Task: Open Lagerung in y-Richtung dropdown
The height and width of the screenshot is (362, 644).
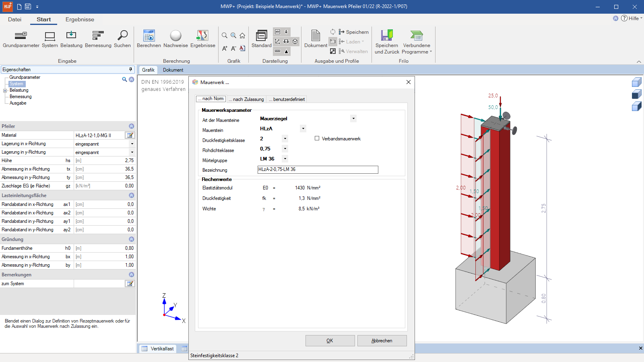Action: 132,152
